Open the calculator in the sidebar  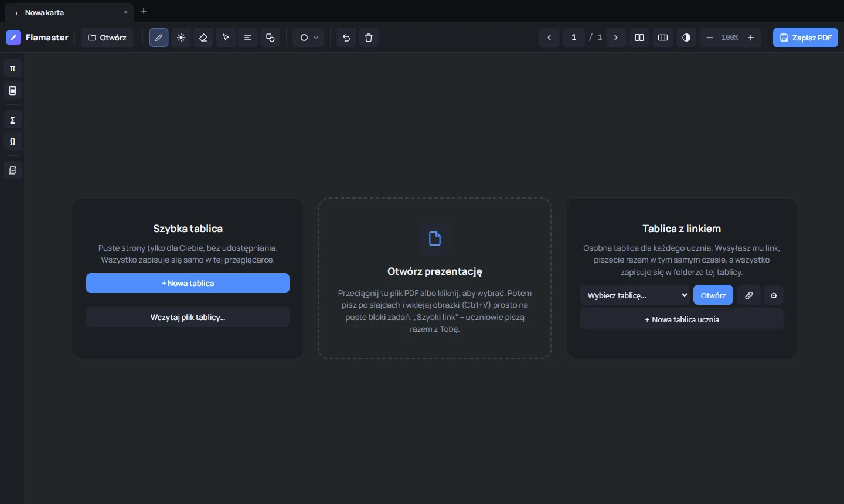click(x=13, y=90)
